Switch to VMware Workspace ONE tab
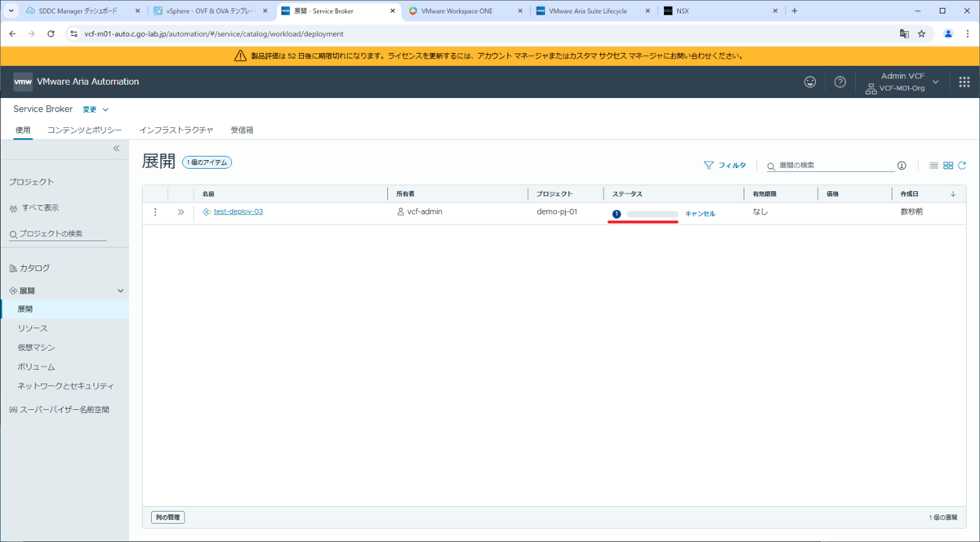980x542 pixels. (x=465, y=11)
